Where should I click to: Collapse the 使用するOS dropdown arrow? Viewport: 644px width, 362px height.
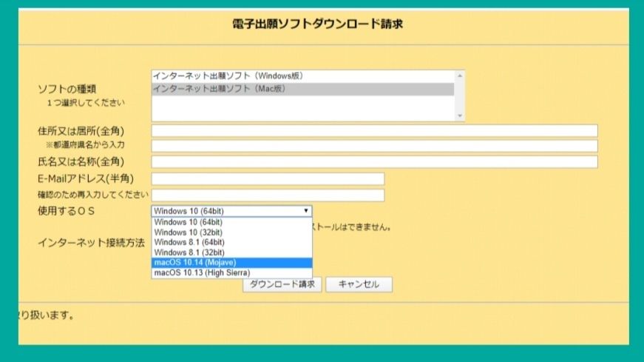coord(306,211)
